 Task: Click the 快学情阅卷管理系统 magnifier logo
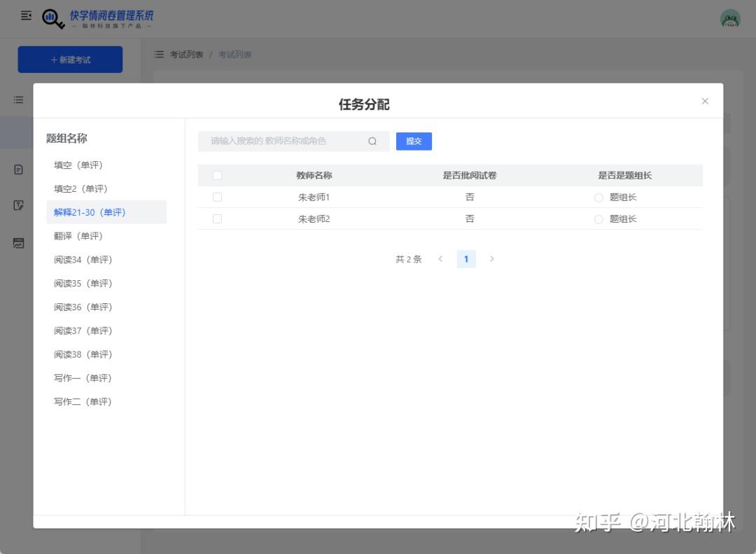(53, 20)
